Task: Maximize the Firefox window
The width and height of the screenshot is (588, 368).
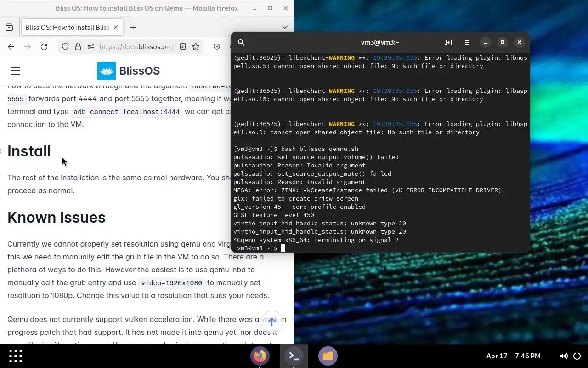Action: pos(270,8)
